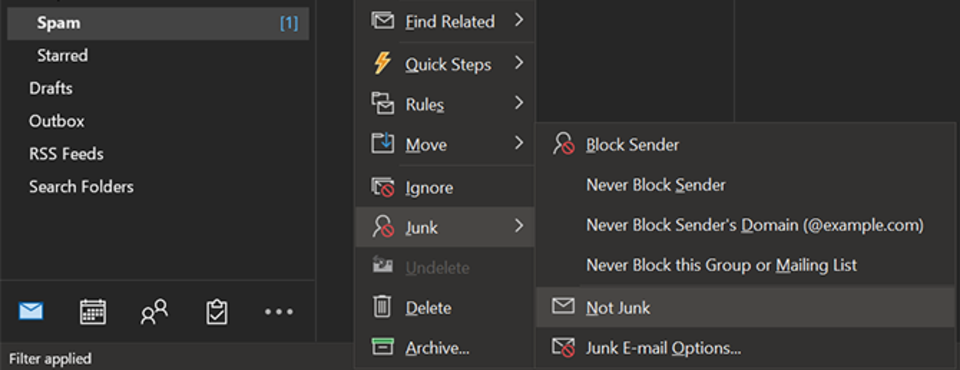The image size is (960, 370).
Task: Expand the Move submenu arrow
Action: tap(519, 143)
